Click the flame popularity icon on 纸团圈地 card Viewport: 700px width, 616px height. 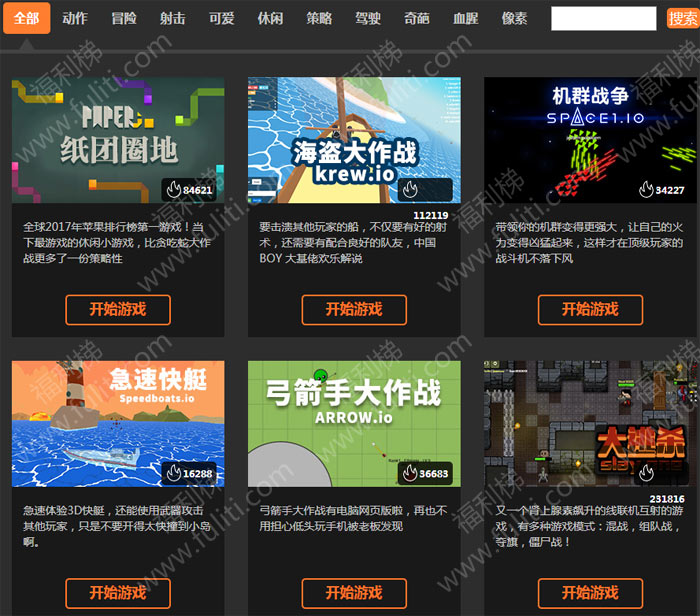174,190
